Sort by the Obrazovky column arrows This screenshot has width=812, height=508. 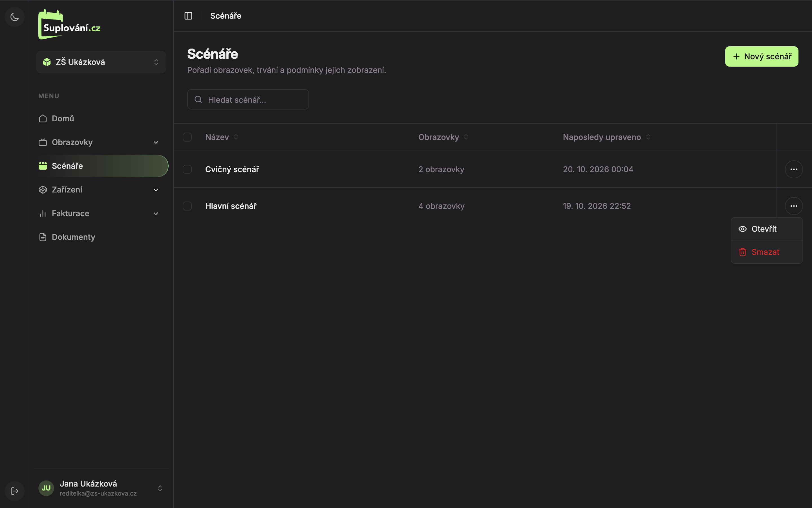(466, 137)
